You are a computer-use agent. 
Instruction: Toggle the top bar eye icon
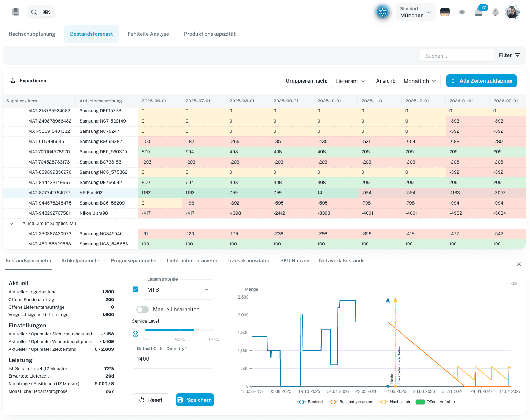pyautogui.click(x=462, y=12)
